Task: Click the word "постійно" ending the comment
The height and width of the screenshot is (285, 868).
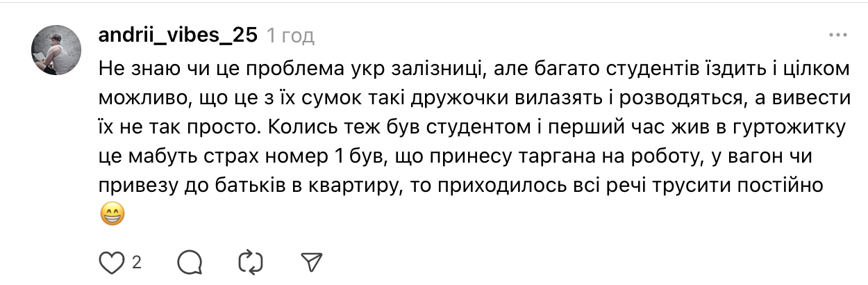Action: [772, 187]
